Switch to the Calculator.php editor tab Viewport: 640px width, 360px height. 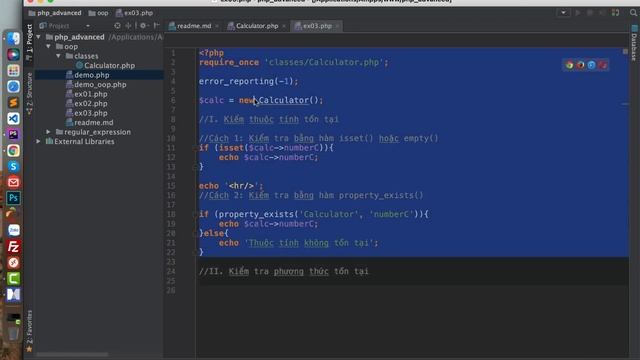[x=257, y=26]
